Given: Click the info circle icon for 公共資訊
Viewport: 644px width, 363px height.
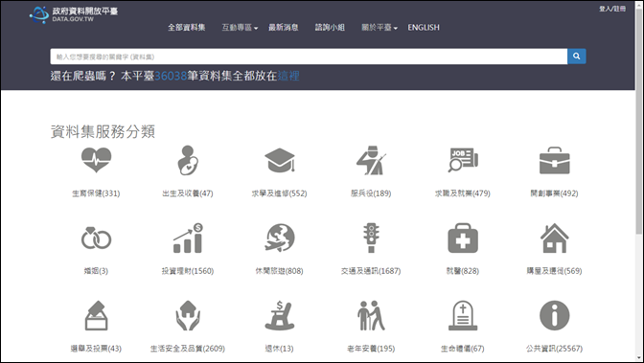Looking at the screenshot, I should (x=555, y=316).
